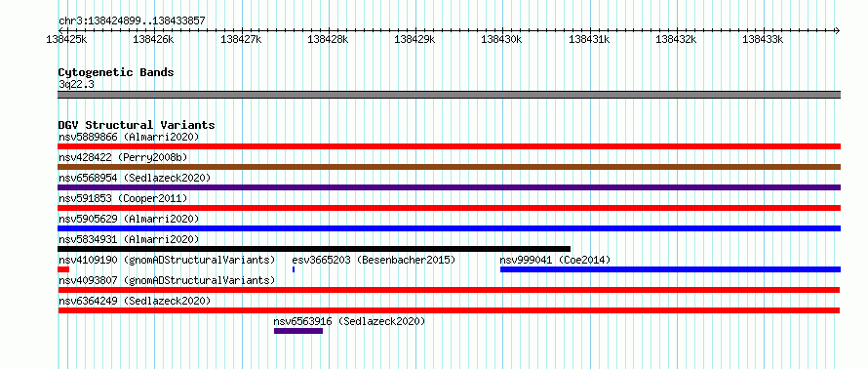Image resolution: width=868 pixels, height=369 pixels.
Task: Click the brown nsv428422 variant bar
Action: pyautogui.click(x=449, y=167)
